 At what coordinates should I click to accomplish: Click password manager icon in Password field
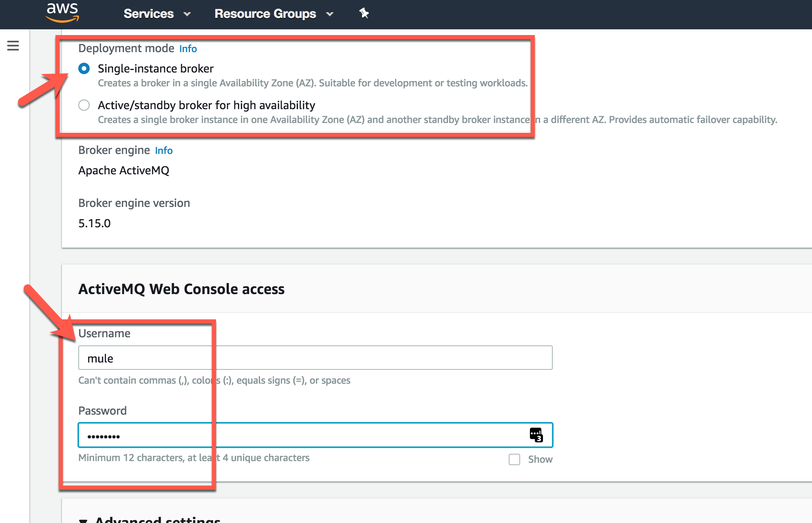tap(536, 435)
